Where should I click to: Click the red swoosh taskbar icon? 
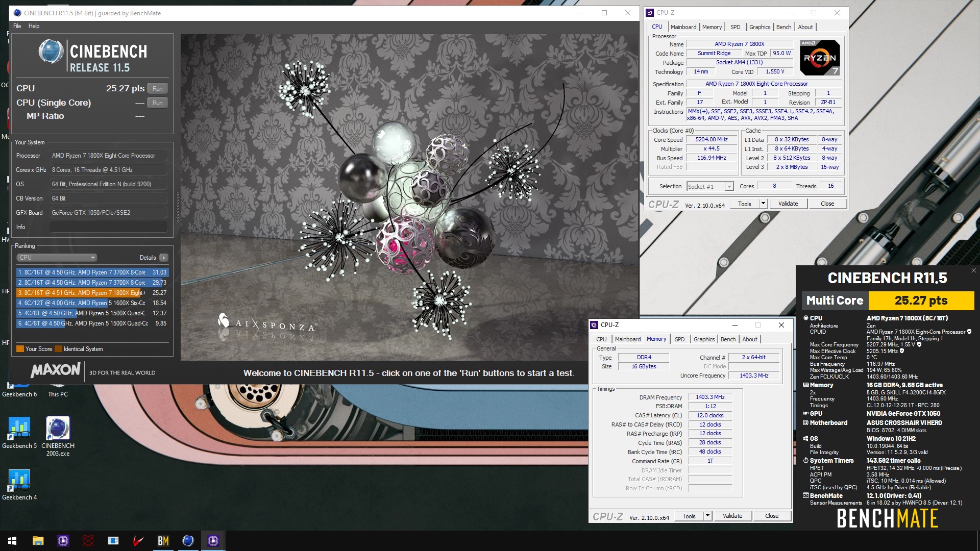click(x=138, y=541)
